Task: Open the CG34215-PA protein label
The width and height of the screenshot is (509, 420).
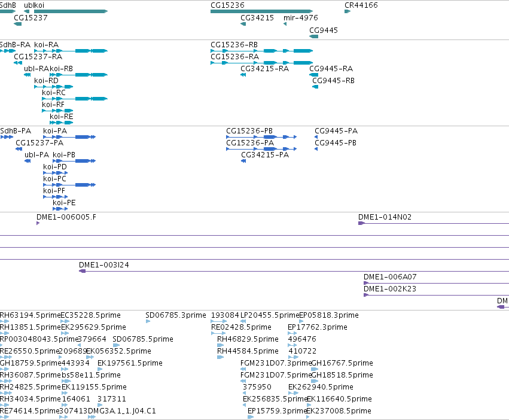Action: (x=265, y=156)
